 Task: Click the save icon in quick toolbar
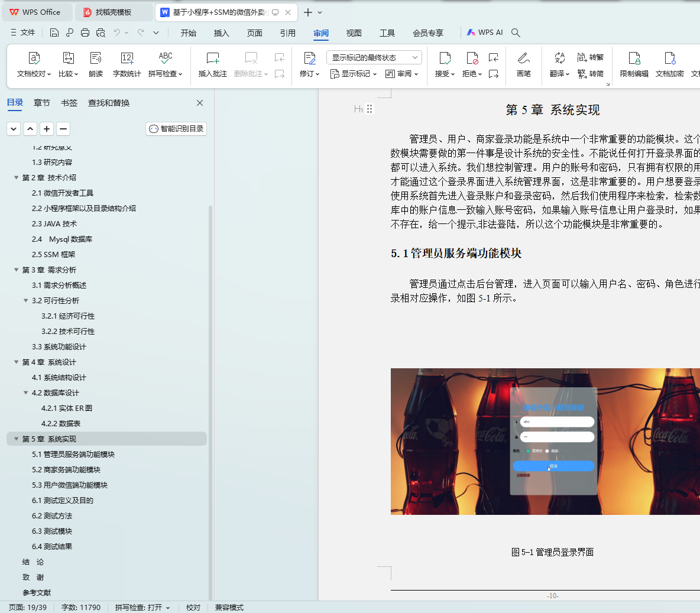click(x=54, y=33)
